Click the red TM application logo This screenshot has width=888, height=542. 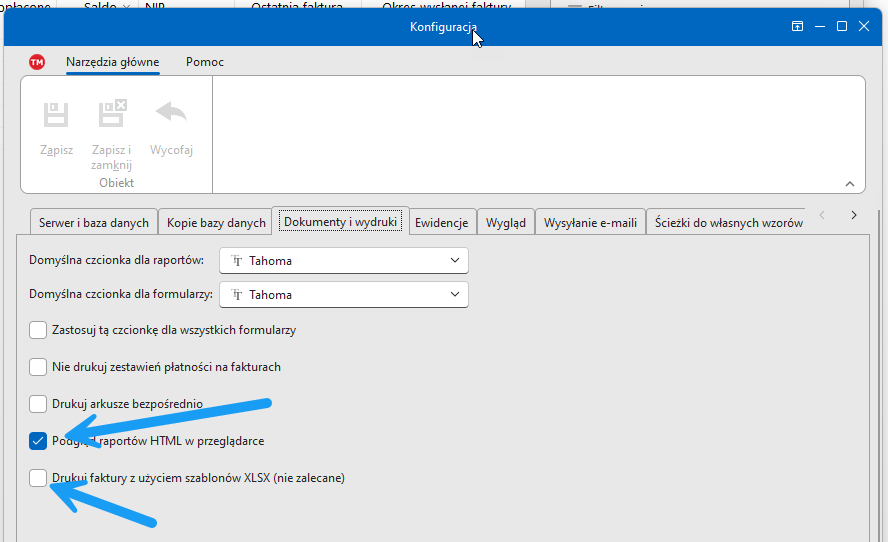click(37, 62)
